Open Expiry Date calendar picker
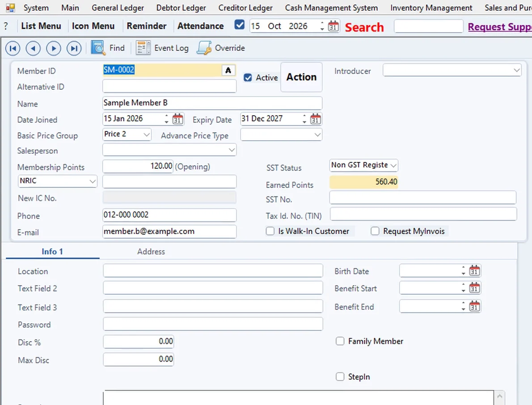 [316, 119]
